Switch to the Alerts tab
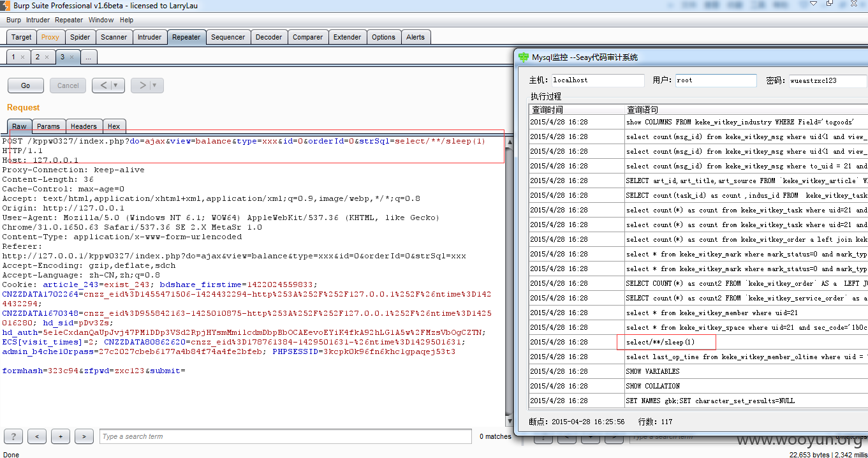 (415, 37)
